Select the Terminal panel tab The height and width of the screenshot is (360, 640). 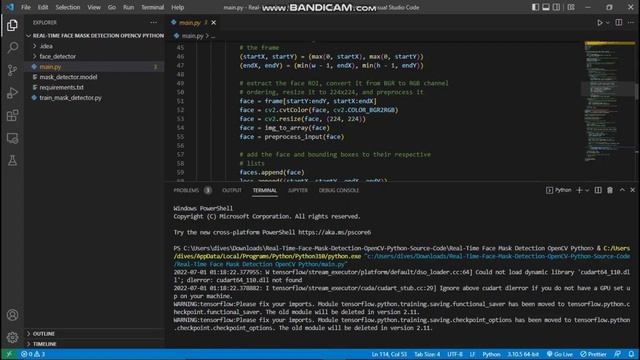click(x=264, y=190)
